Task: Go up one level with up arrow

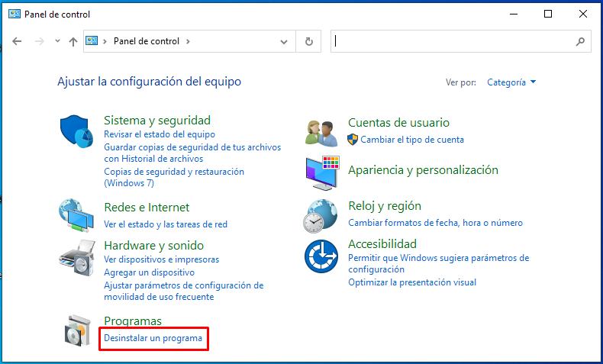Action: click(x=73, y=42)
